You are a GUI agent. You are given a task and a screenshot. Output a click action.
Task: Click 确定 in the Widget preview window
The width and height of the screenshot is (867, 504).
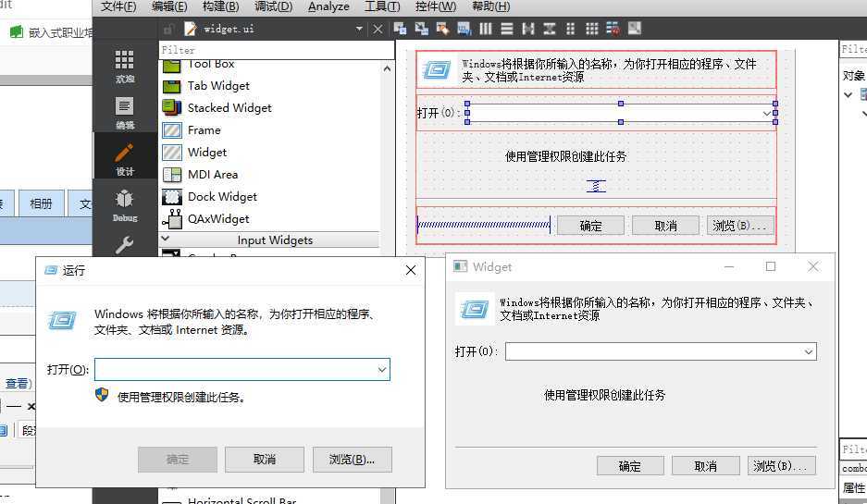630,466
